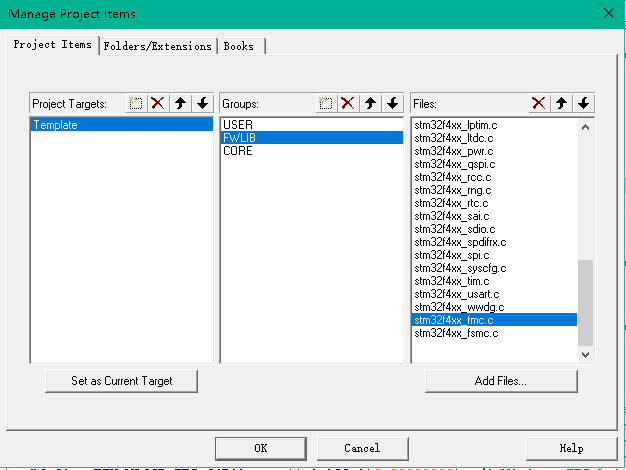Image resolution: width=626 pixels, height=470 pixels.
Task: Select file stm32f4xx_rcc.c
Action: pyautogui.click(x=494, y=177)
